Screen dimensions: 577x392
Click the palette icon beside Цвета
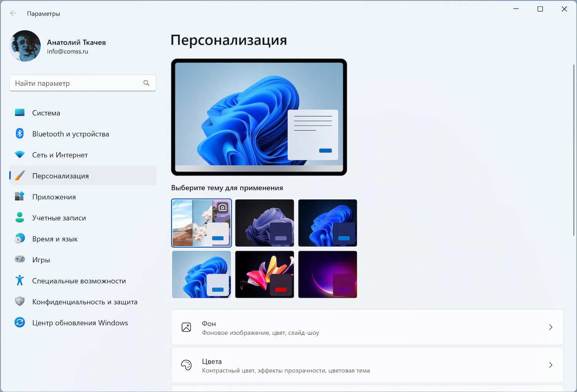tap(186, 365)
